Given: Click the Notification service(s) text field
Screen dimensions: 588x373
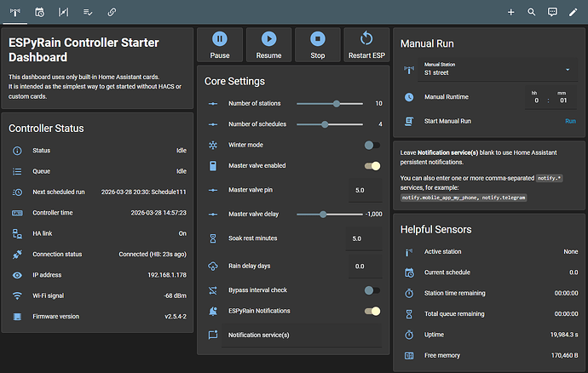Looking at the screenshot, I should (302, 336).
